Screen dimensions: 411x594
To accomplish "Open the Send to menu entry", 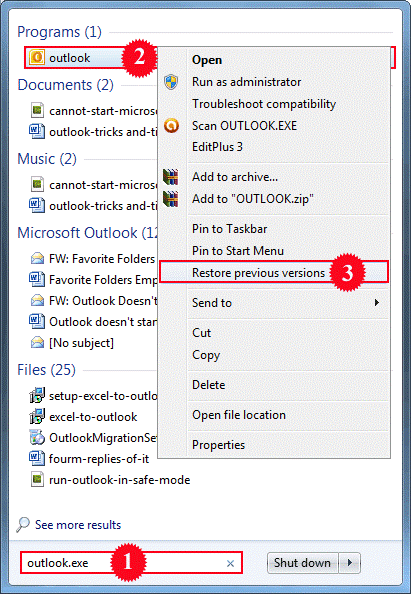I will coord(212,303).
